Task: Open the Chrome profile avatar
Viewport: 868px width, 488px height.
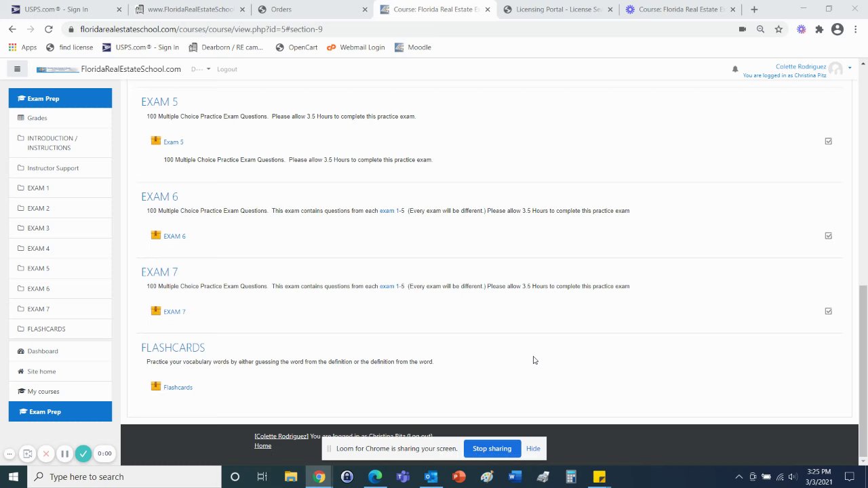Action: click(x=837, y=29)
